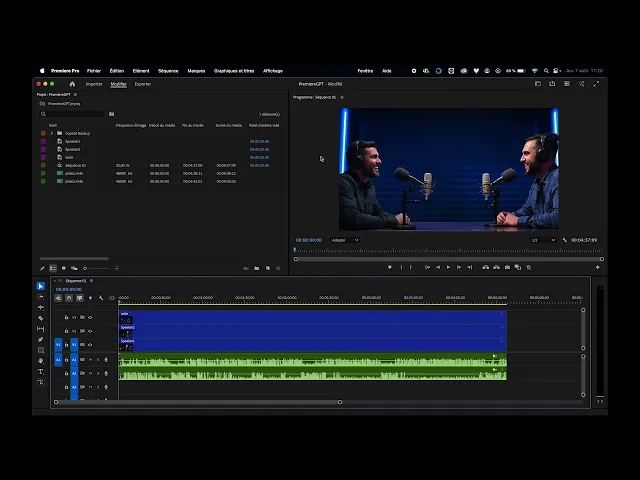Image resolution: width=640 pixels, height=480 pixels.
Task: Open timeline display settings wrench
Action: [101, 298]
